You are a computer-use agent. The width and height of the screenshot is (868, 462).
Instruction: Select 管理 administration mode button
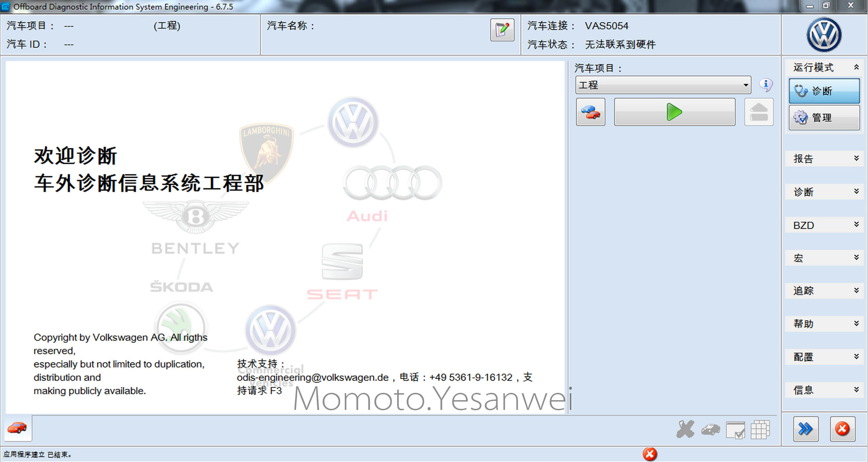[x=824, y=118]
